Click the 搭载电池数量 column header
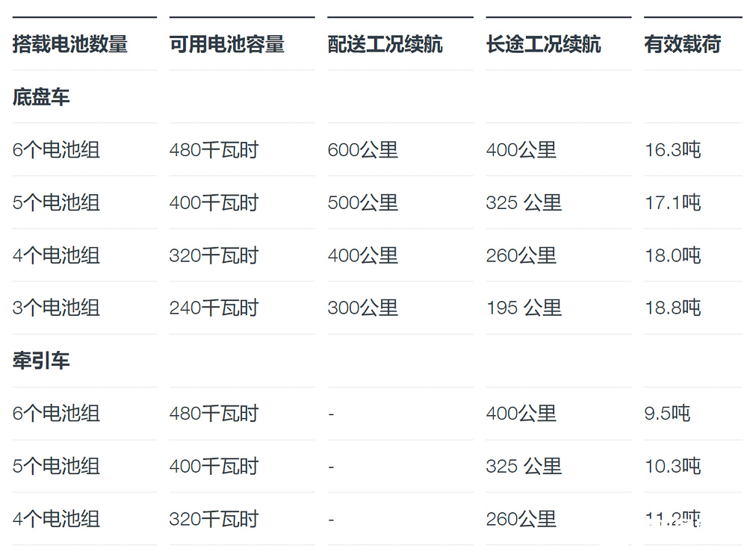Screen dimensions: 747x560 (x=70, y=44)
